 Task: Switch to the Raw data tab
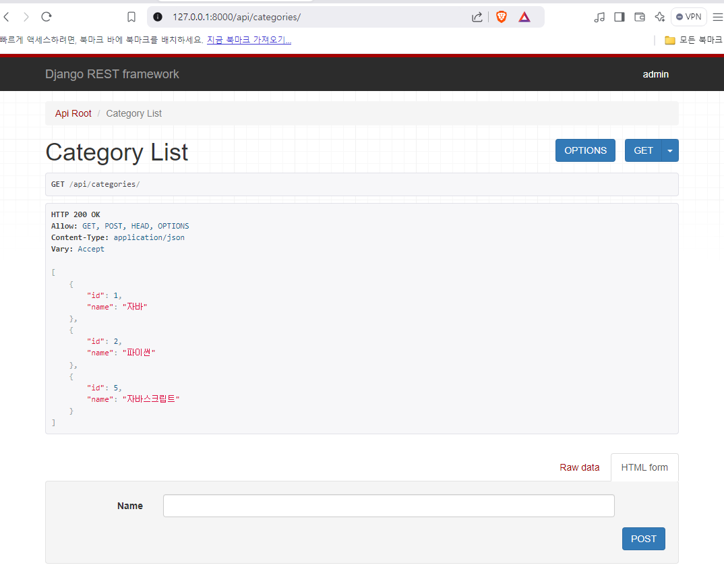(x=580, y=467)
